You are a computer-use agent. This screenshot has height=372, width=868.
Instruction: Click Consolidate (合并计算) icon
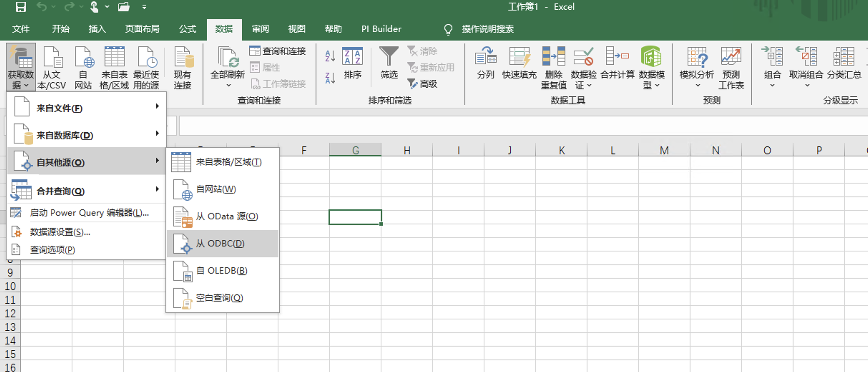[617, 57]
